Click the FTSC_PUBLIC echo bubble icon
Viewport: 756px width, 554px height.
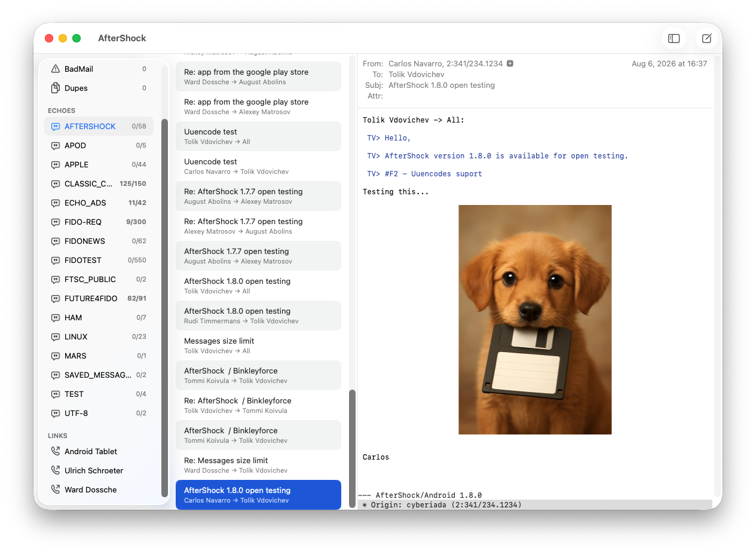click(x=56, y=279)
